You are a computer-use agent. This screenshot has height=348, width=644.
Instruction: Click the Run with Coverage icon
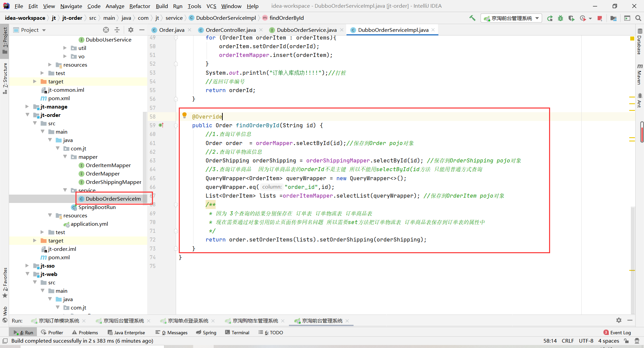click(571, 18)
